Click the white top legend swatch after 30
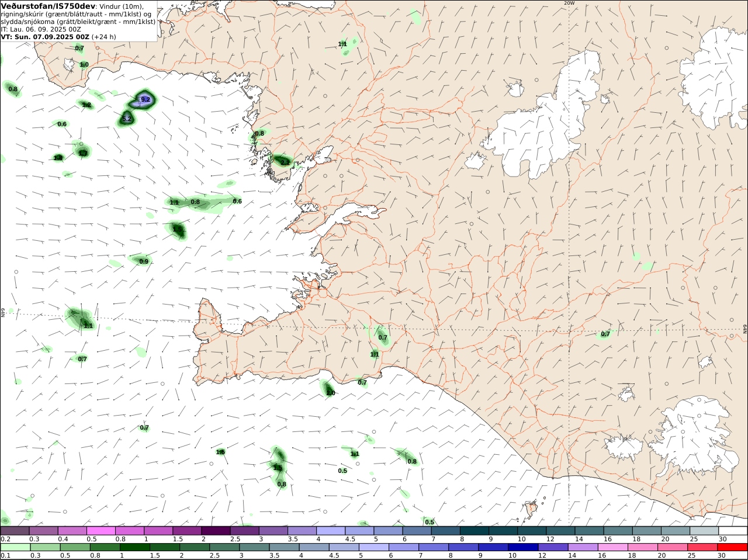The image size is (748, 560). tap(733, 531)
